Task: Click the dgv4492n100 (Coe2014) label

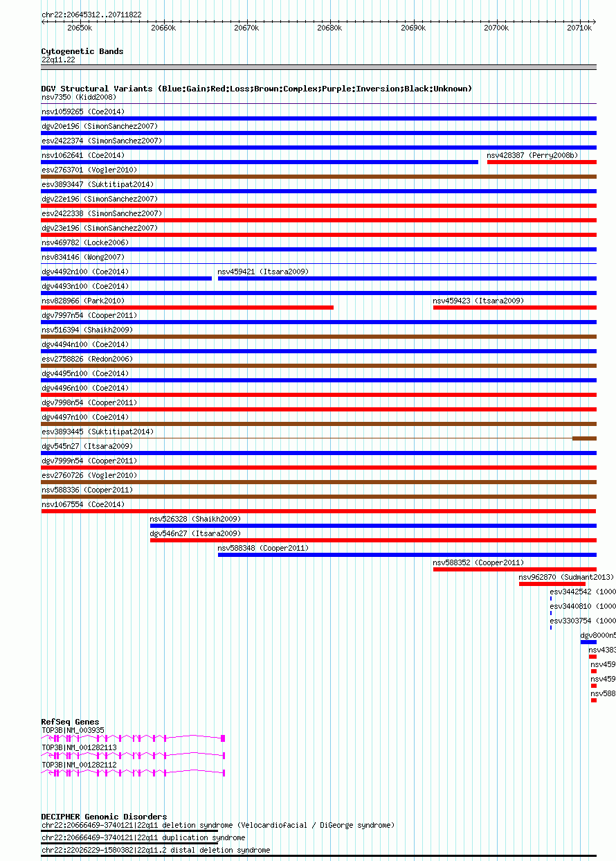Action: (85, 272)
